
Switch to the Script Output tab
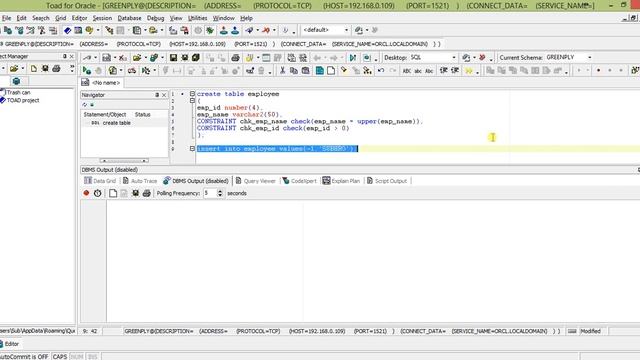pyautogui.click(x=387, y=181)
